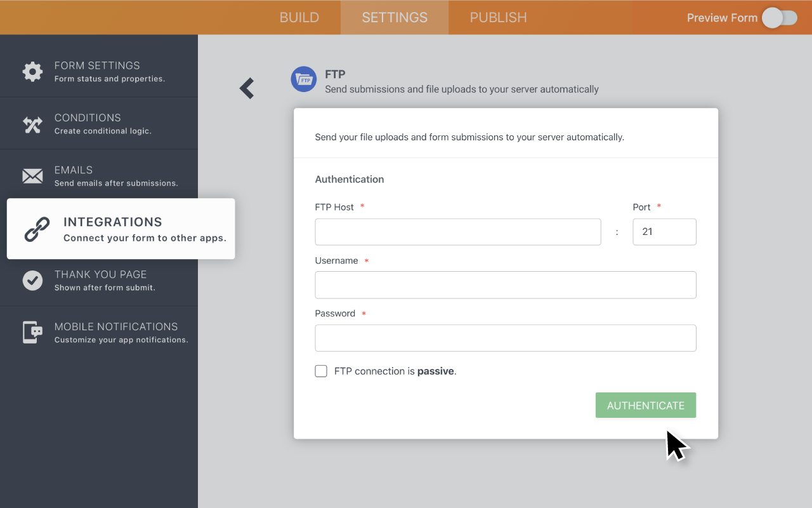Open Thank You Page settings
This screenshot has width=812, height=508.
(100, 280)
